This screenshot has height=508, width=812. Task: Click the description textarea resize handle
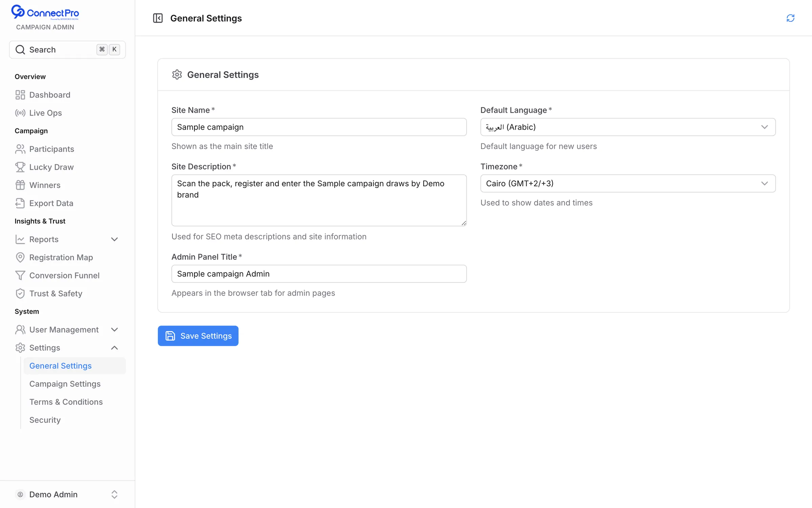464,223
